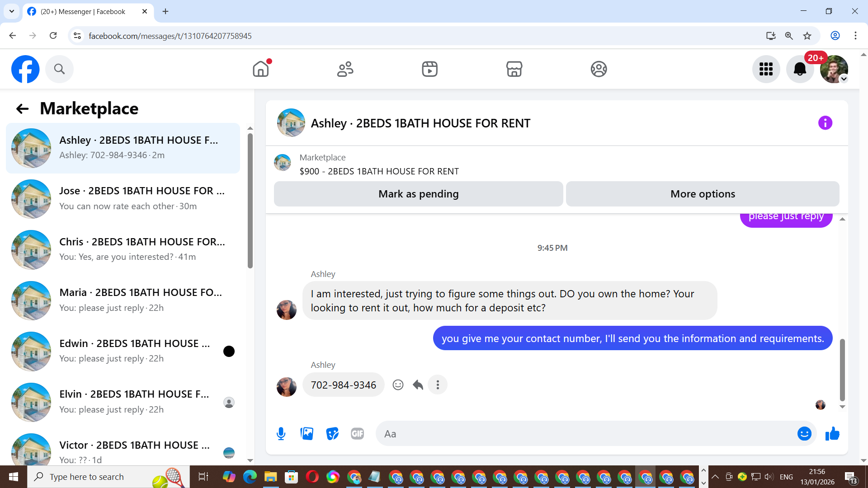This screenshot has height=488, width=868.
Task: Go to Facebook Home tab
Action: [261, 69]
